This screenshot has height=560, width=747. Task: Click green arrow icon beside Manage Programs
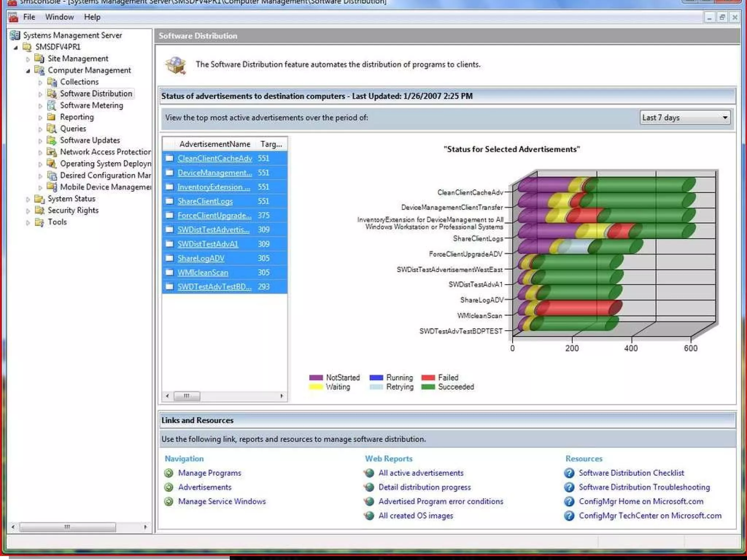coord(169,473)
